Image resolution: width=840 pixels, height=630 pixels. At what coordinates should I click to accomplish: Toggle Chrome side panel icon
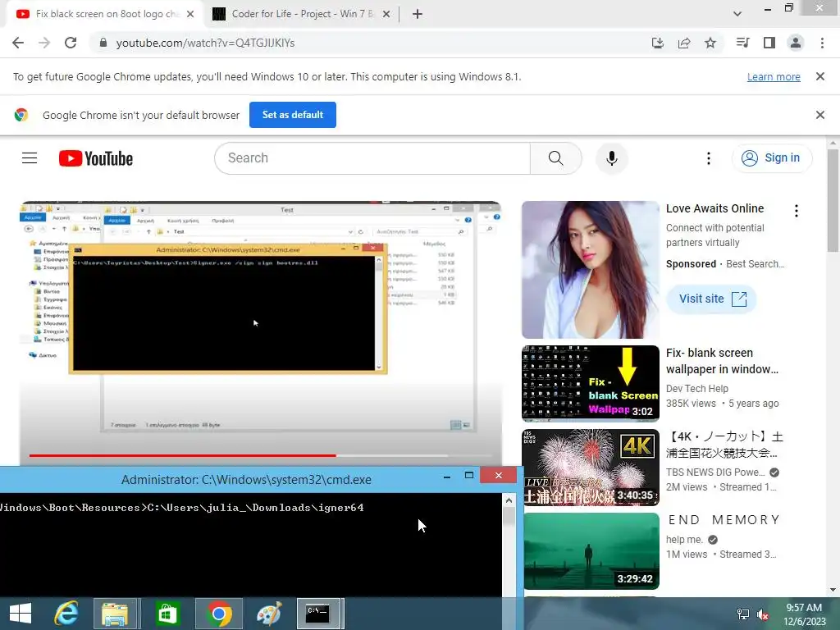click(x=769, y=43)
